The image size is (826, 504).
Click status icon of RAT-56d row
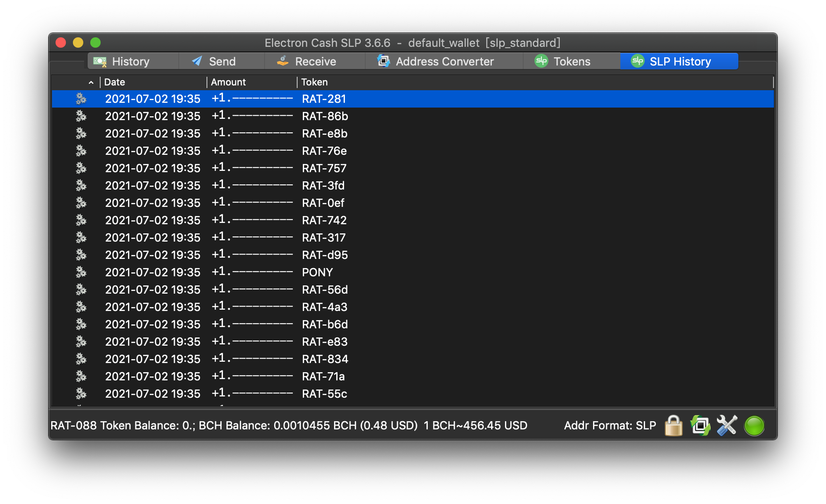pos(81,290)
